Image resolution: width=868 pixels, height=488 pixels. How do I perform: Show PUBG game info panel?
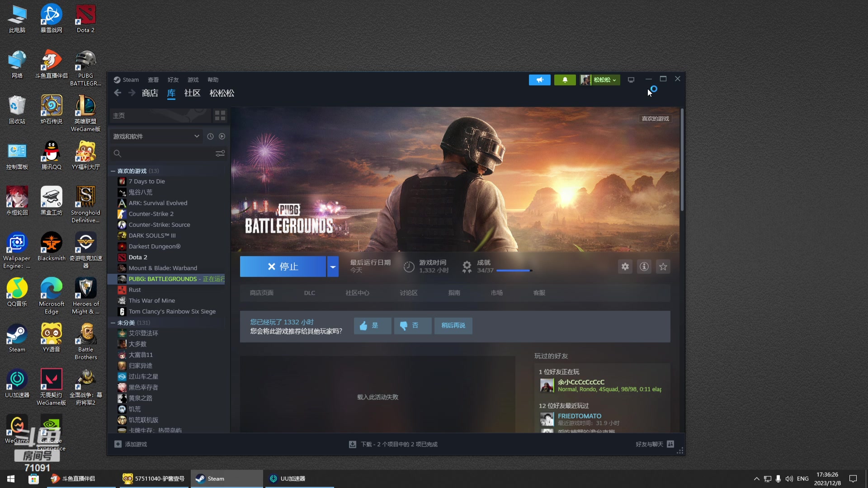(644, 267)
